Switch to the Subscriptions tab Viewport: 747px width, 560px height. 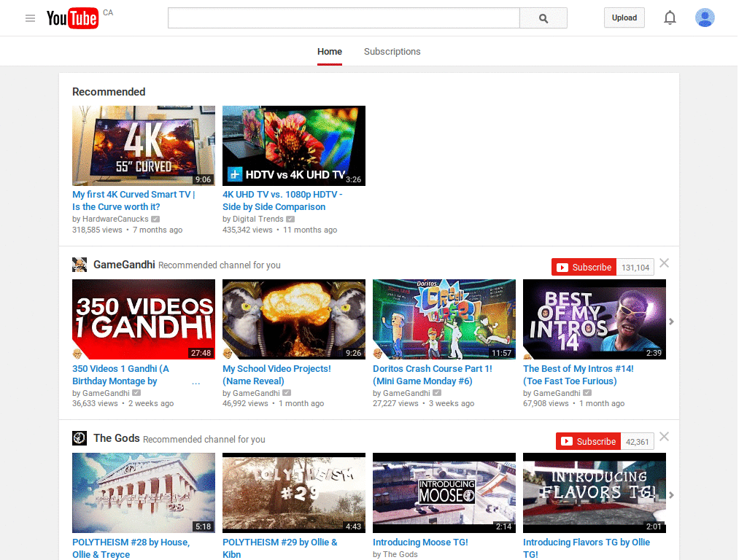[392, 52]
